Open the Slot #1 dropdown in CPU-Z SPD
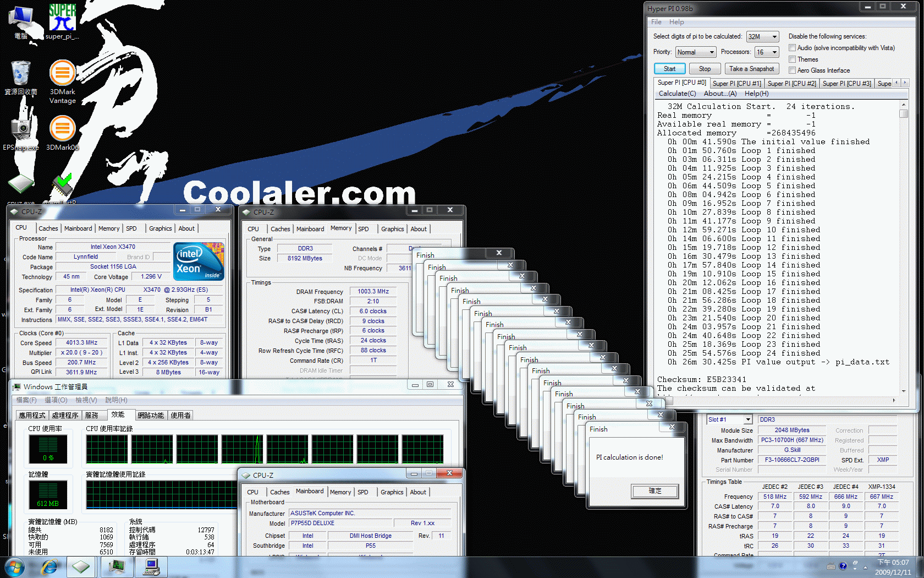Viewport: 924px width, 578px height. pos(729,419)
